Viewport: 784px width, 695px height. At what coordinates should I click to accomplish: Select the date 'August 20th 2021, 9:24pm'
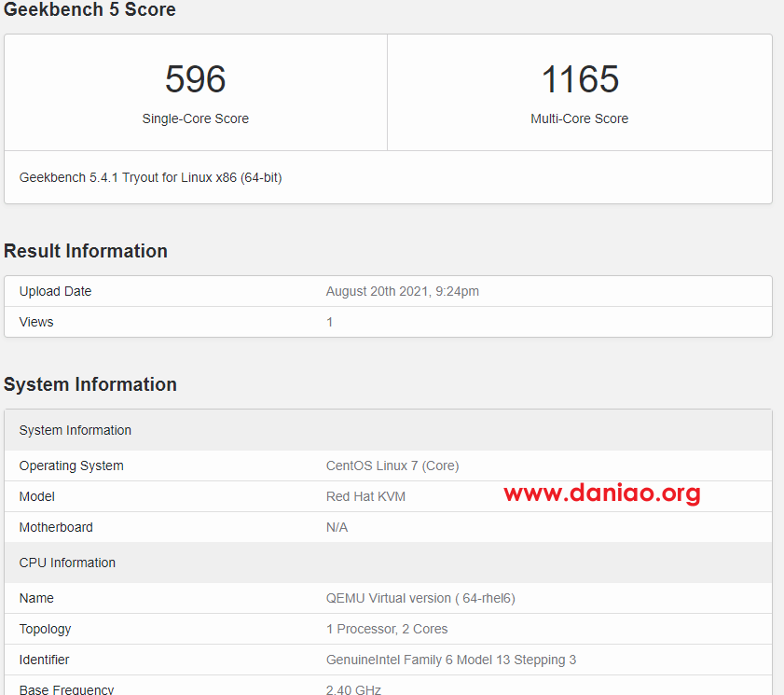[403, 291]
